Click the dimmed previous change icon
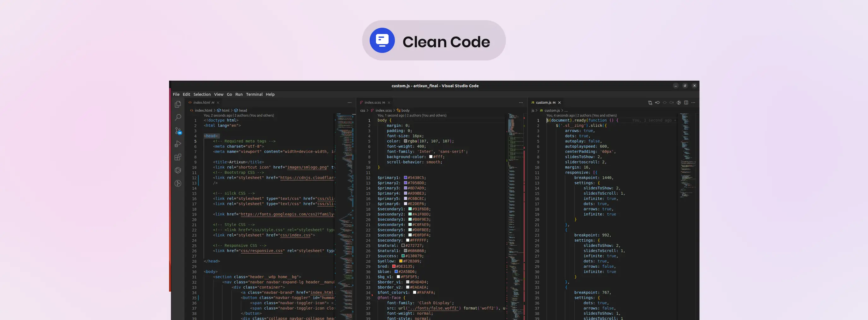 point(665,103)
